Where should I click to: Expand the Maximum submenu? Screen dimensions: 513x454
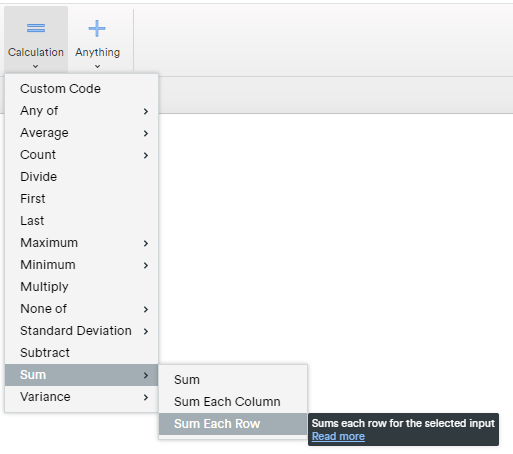pyautogui.click(x=81, y=243)
